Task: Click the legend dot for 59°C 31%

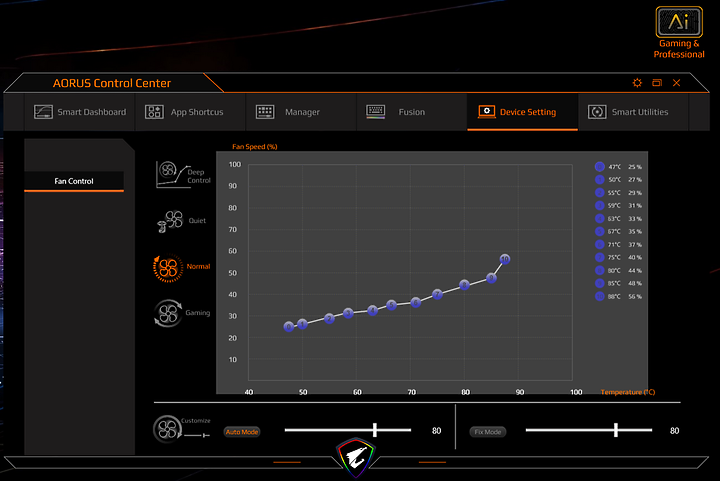Action: 599,205
